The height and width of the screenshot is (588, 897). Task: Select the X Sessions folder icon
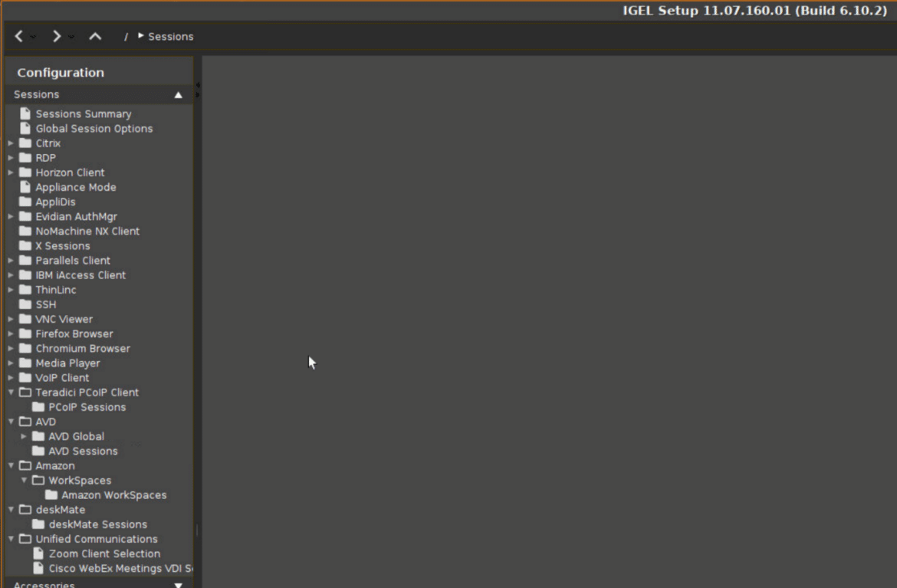pos(25,245)
